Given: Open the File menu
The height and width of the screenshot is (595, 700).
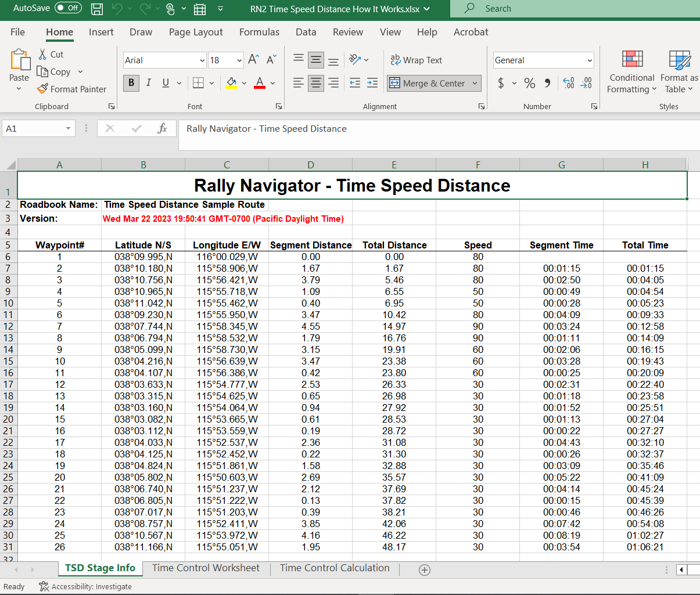Looking at the screenshot, I should tap(18, 32).
